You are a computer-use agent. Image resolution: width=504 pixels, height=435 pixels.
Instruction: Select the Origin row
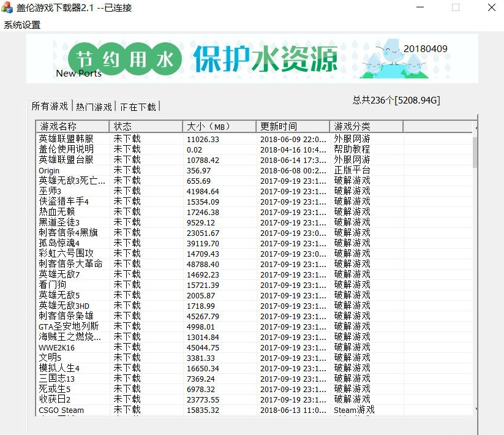254,170
